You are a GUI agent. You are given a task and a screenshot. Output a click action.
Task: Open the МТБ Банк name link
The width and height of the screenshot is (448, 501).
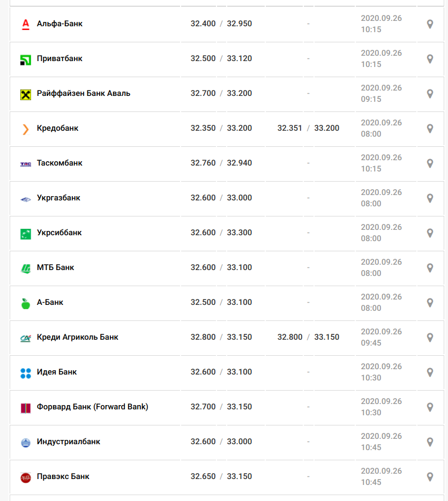(55, 267)
